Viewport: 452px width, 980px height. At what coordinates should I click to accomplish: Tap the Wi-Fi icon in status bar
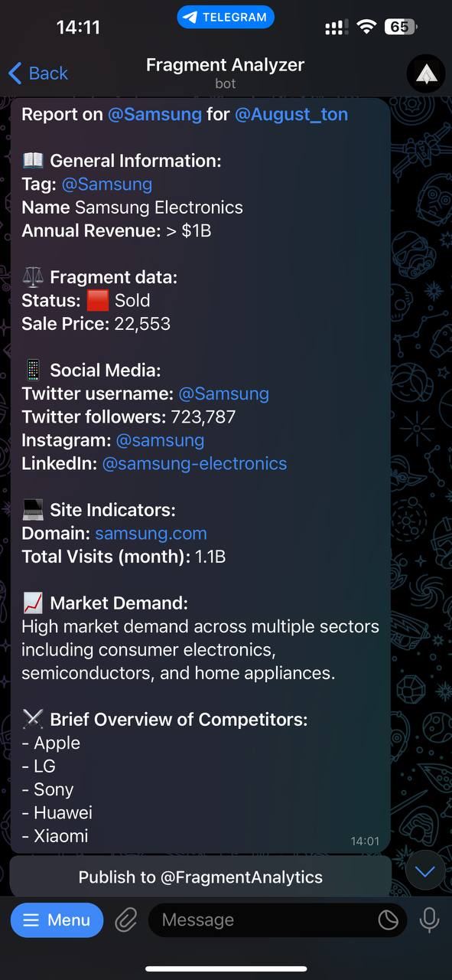point(367,28)
